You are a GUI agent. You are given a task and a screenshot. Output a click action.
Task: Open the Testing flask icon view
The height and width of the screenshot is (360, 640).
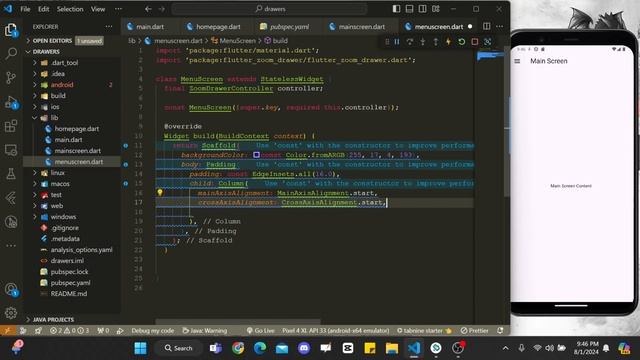(x=11, y=174)
